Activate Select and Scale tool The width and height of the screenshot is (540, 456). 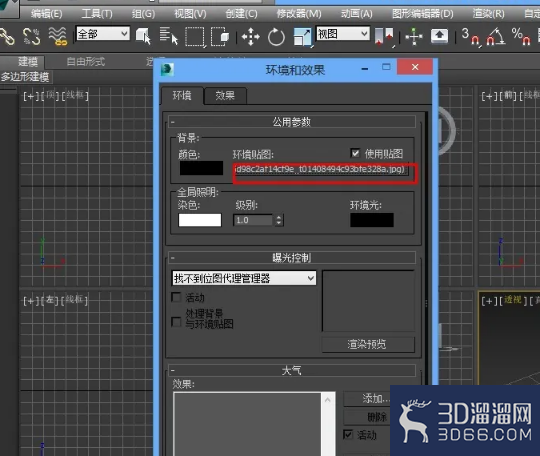(x=303, y=37)
